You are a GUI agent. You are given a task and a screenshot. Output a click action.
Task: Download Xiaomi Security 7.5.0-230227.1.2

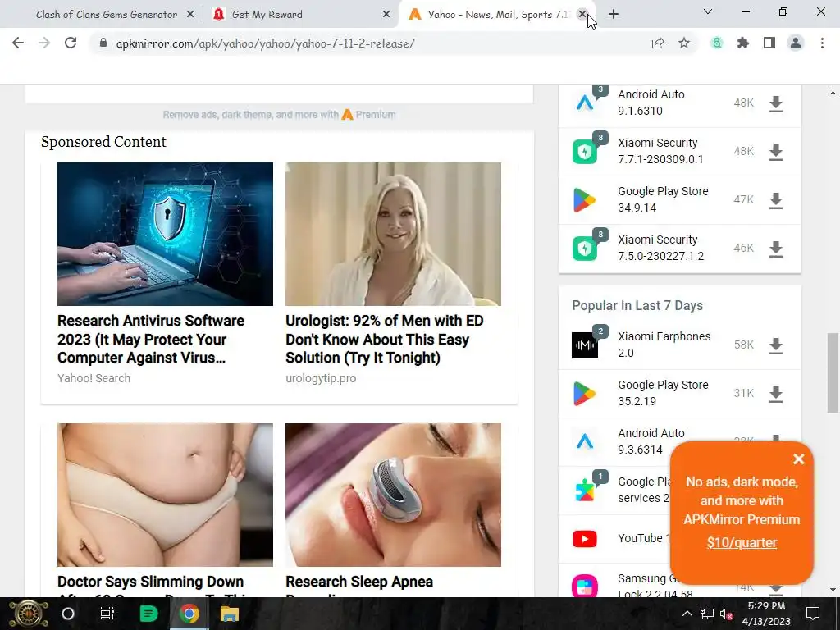point(776,249)
